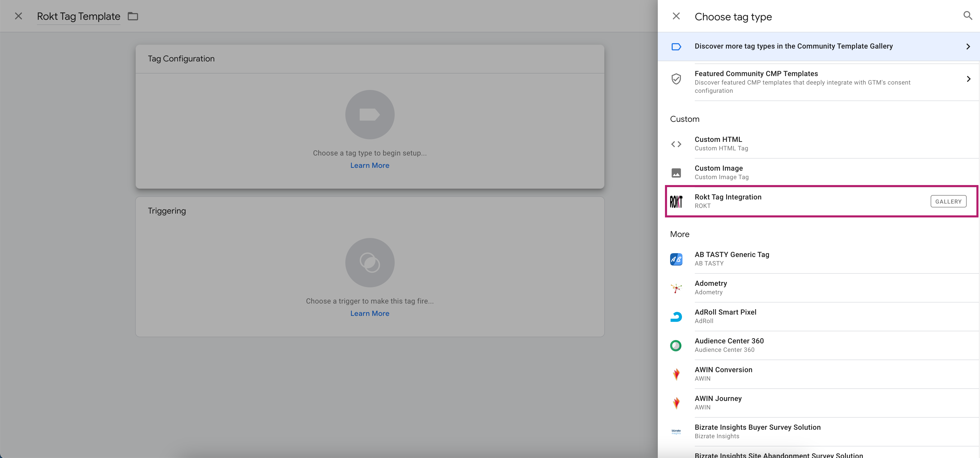980x458 pixels.
Task: Click the ROKT logo icon
Action: pyautogui.click(x=676, y=201)
